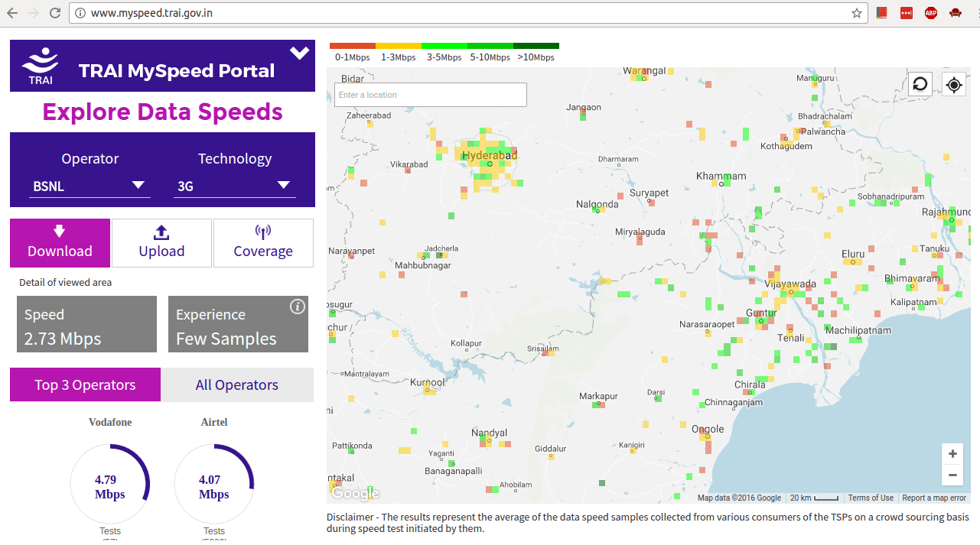Screen dimensions: 980x545
Task: Click the Speed 2.73 Mbps box
Action: (86, 324)
